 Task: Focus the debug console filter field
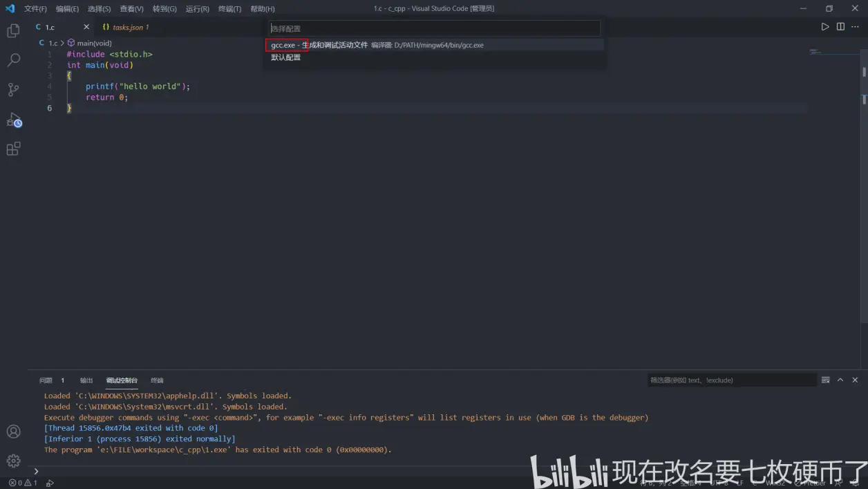(732, 380)
